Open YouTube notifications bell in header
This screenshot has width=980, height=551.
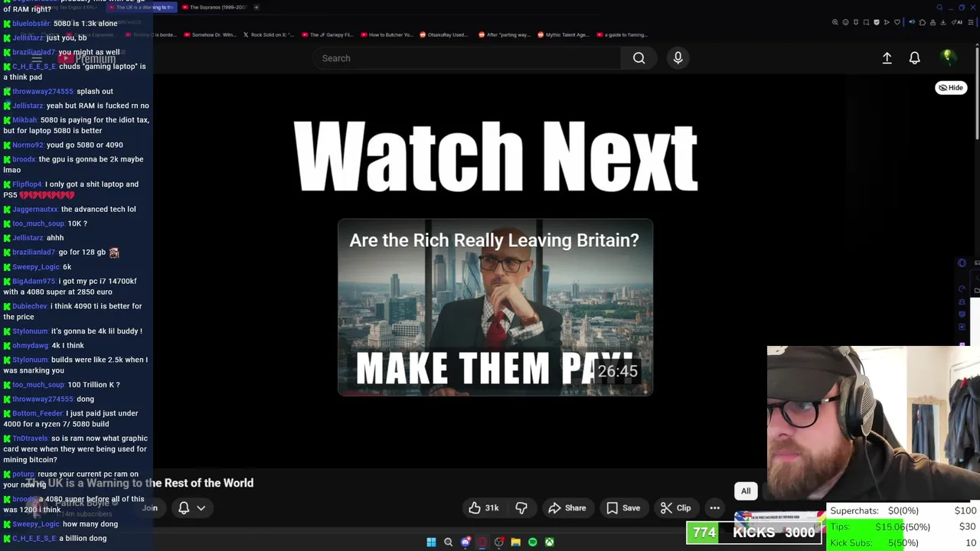coord(914,58)
